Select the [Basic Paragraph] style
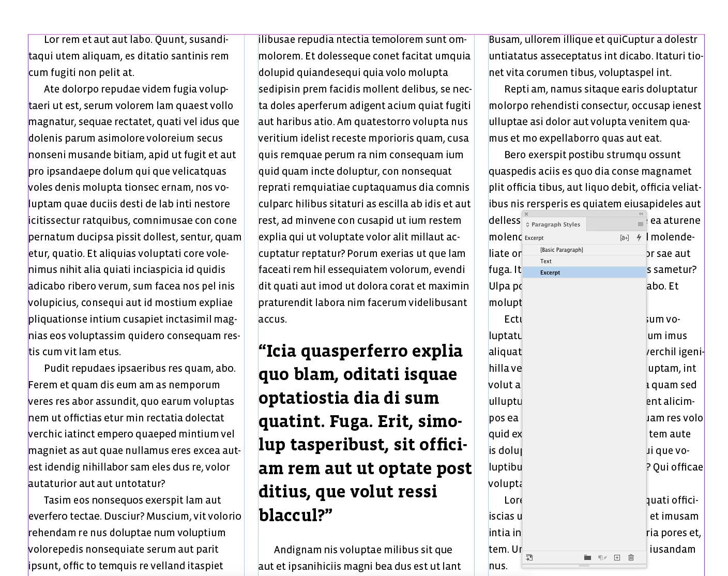Screen dimensions: 728x576 (584, 250)
